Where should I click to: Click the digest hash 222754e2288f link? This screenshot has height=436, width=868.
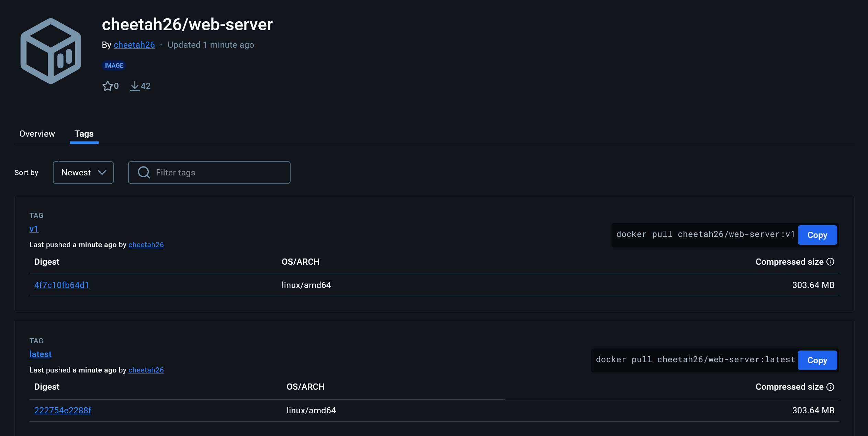tap(63, 410)
